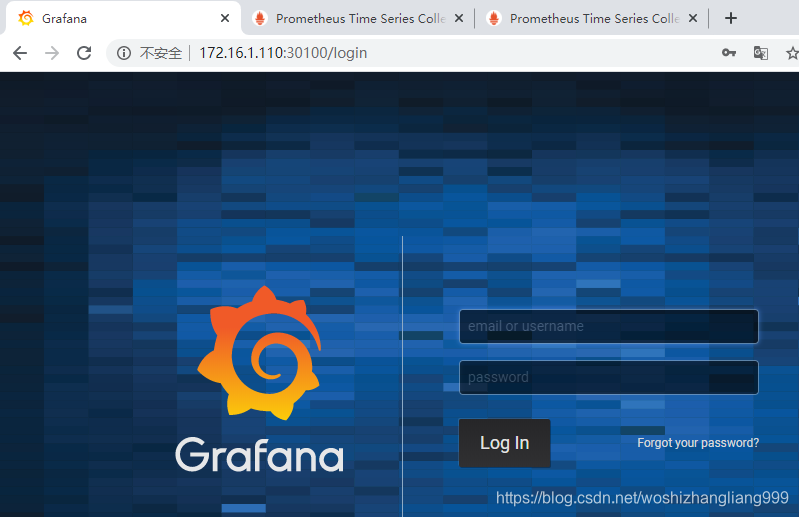Close the first Prometheus tab

(x=459, y=18)
